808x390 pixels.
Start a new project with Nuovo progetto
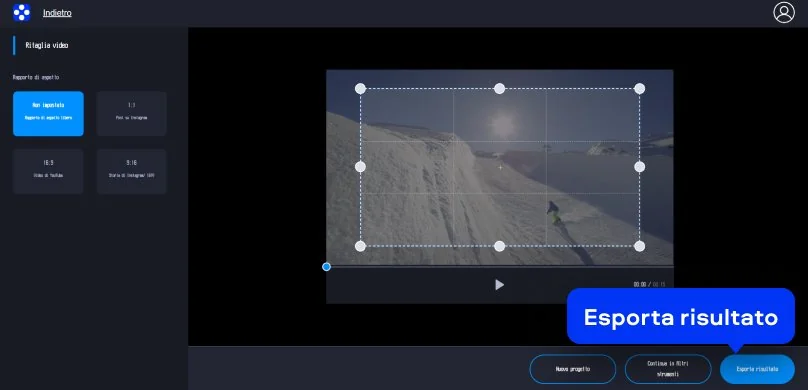tap(573, 369)
